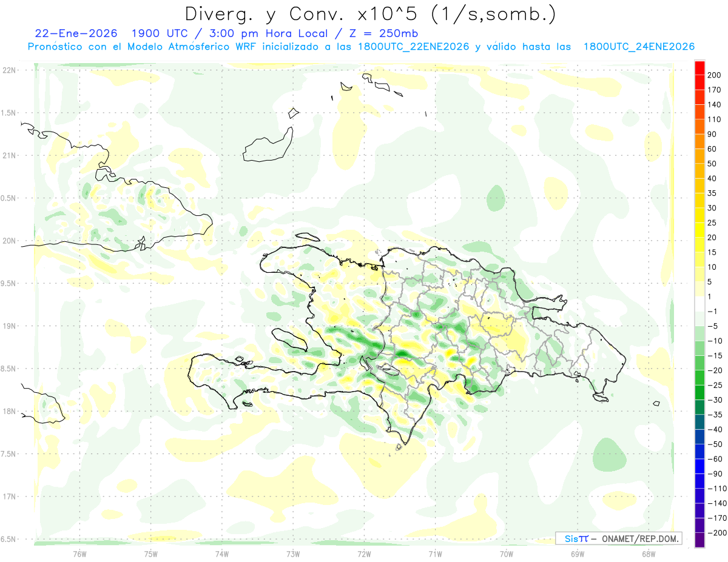Screen dimensions: 728x562
Task: Click the '20N' latitude axis label
Action: pos(8,241)
